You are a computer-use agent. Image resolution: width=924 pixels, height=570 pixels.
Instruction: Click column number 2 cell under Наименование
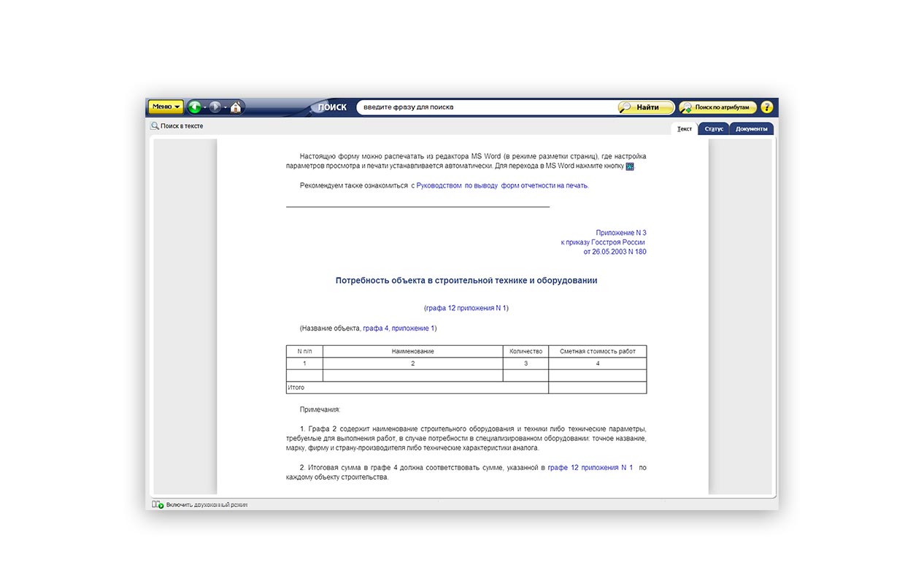[412, 363]
